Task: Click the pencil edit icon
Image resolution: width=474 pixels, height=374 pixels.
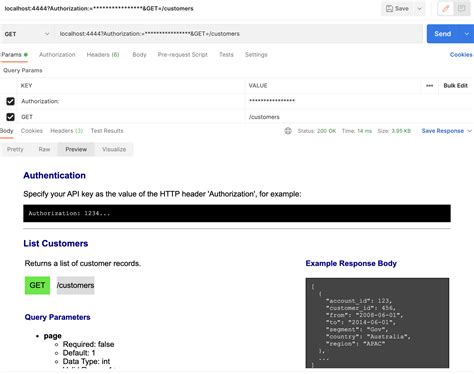Action: [446, 9]
